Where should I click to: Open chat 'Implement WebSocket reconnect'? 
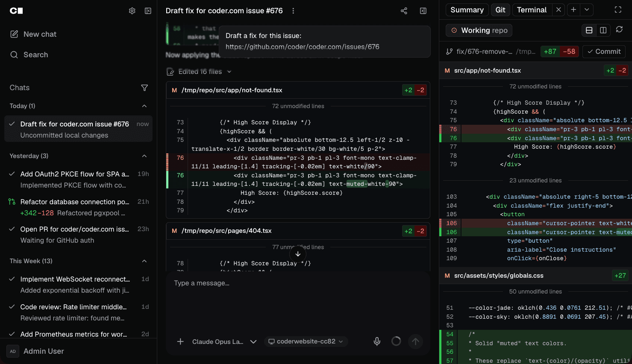pos(78,285)
